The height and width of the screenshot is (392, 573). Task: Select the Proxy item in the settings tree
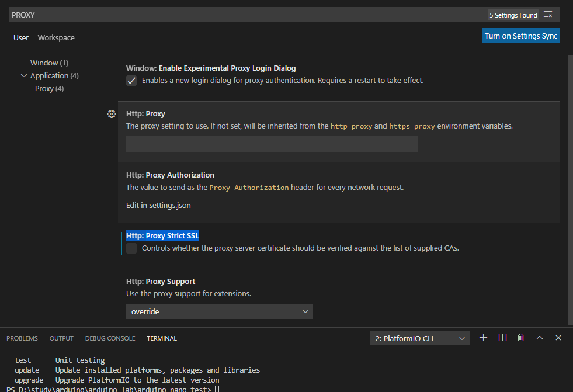[49, 88]
